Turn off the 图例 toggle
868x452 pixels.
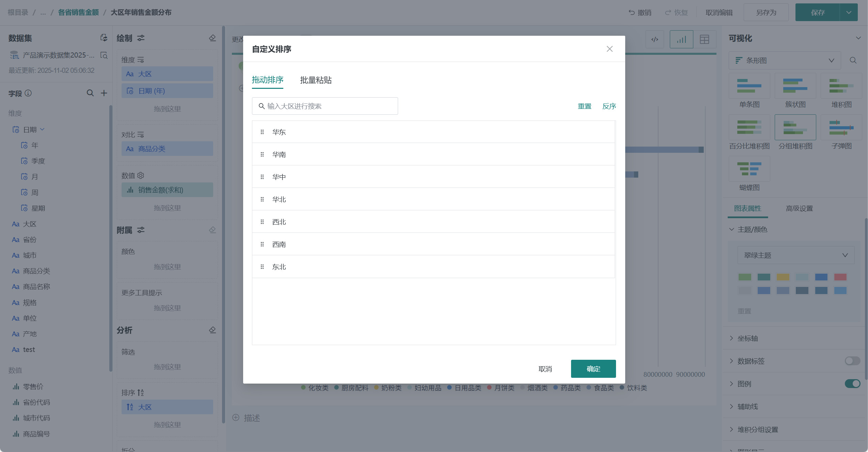pyautogui.click(x=852, y=384)
